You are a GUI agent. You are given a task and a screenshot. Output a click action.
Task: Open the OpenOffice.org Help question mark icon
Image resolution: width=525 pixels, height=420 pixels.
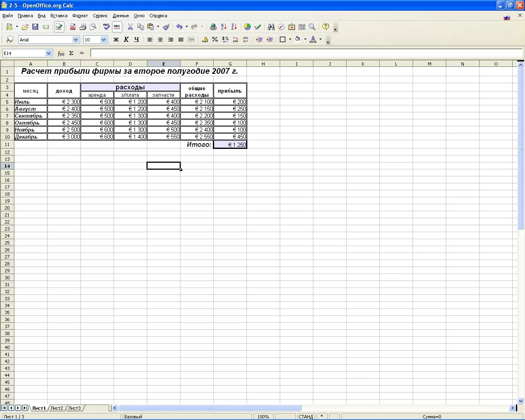click(326, 27)
